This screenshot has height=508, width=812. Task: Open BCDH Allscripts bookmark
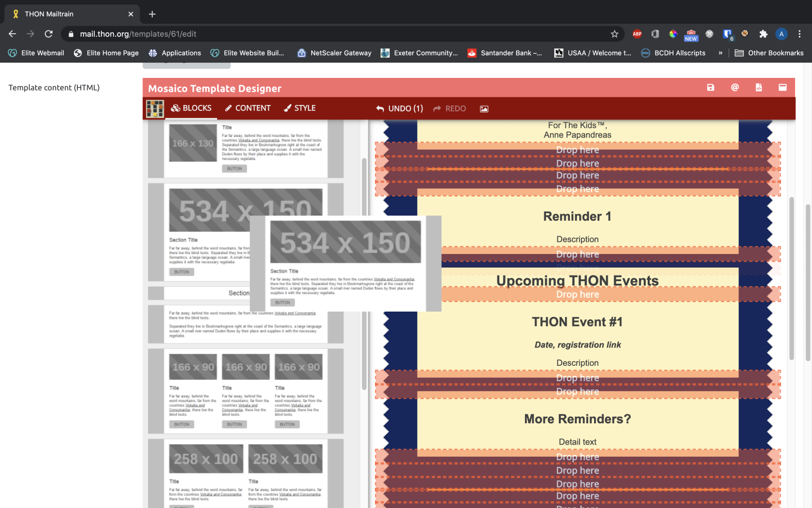(673, 53)
